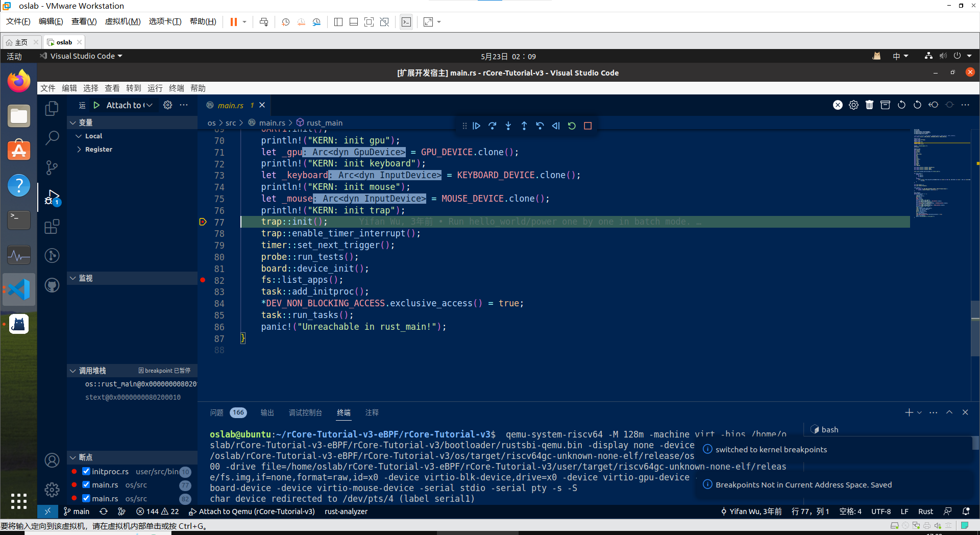Image resolution: width=980 pixels, height=535 pixels.
Task: Click the main branch in status bar
Action: (x=77, y=512)
